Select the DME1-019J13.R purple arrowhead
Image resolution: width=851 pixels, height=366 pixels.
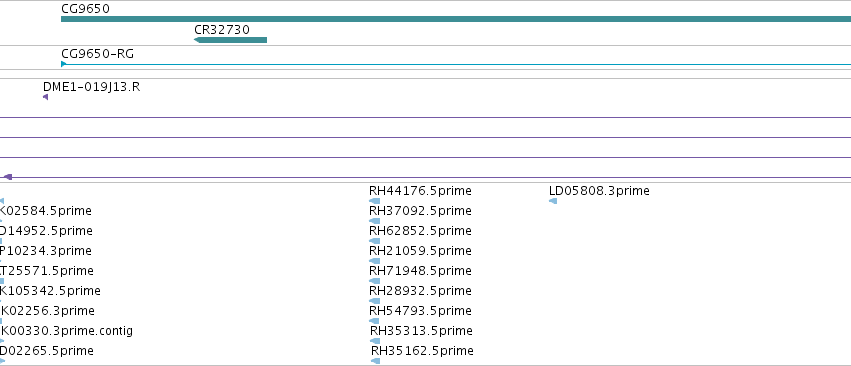pos(46,97)
